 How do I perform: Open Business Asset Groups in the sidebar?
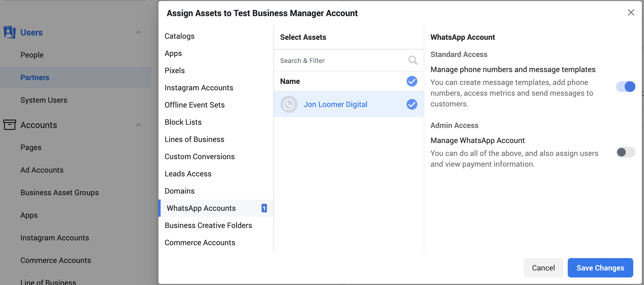click(x=60, y=193)
